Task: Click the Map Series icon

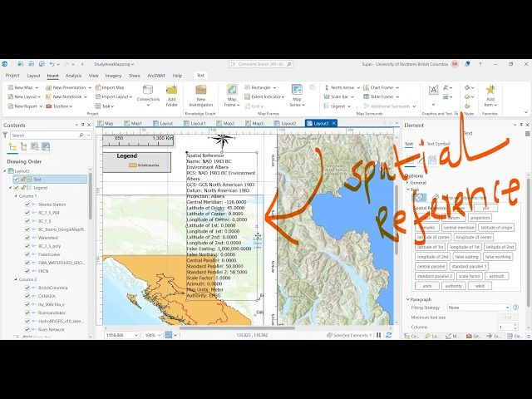Action: tap(297, 90)
